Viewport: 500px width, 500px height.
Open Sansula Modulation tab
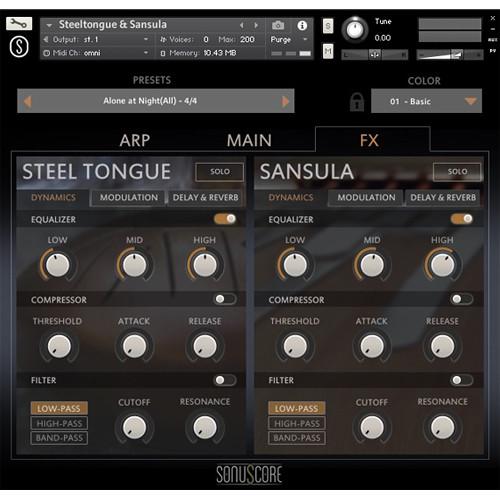(366, 198)
